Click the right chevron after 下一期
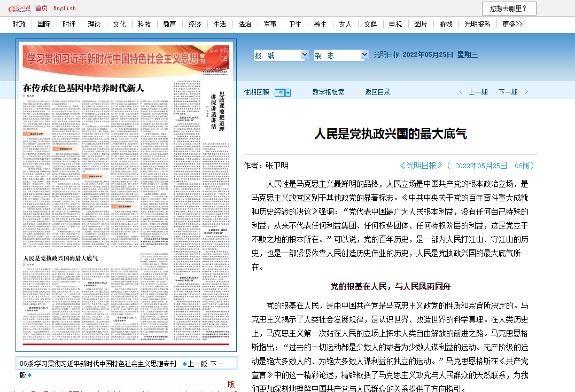 point(526,92)
